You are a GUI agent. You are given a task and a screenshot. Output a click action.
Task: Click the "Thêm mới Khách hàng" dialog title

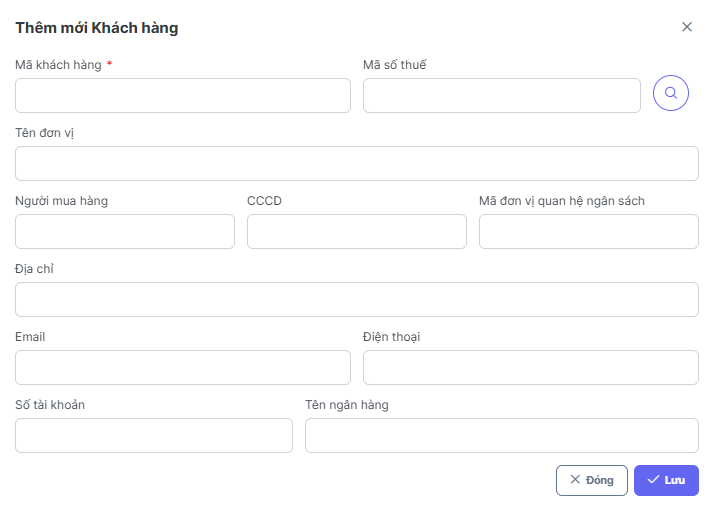97,28
